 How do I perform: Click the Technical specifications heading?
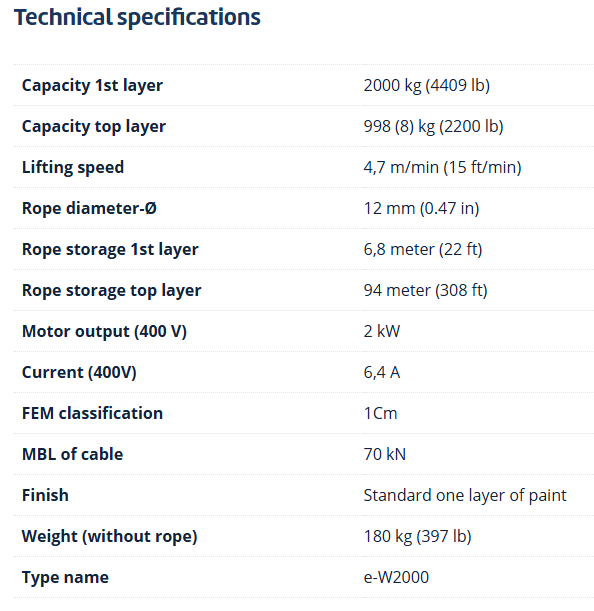point(137,18)
